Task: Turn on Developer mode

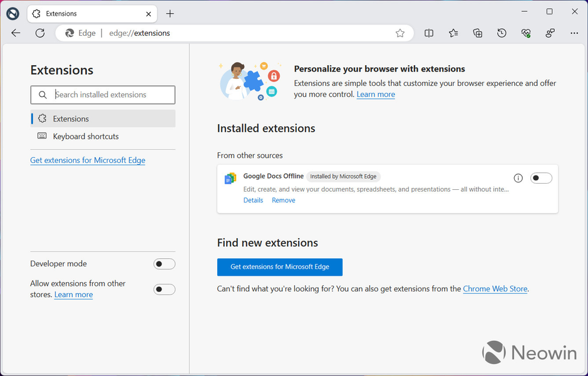Action: pyautogui.click(x=164, y=264)
